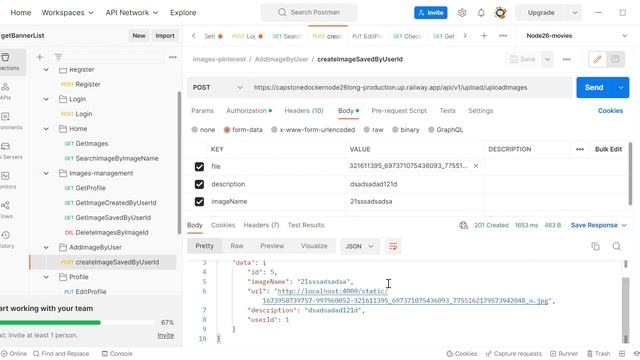Open the Monitors sidebar panel

pyautogui.click(x=6, y=180)
